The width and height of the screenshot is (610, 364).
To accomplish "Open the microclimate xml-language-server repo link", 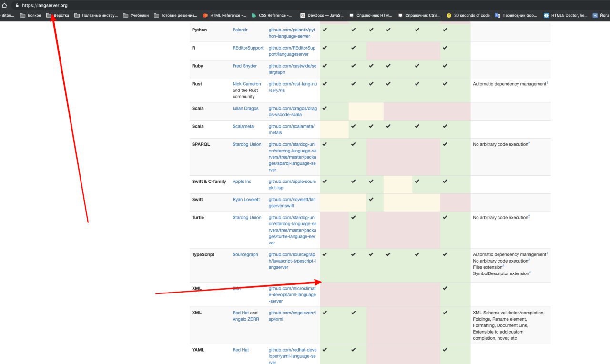I will pos(292,295).
